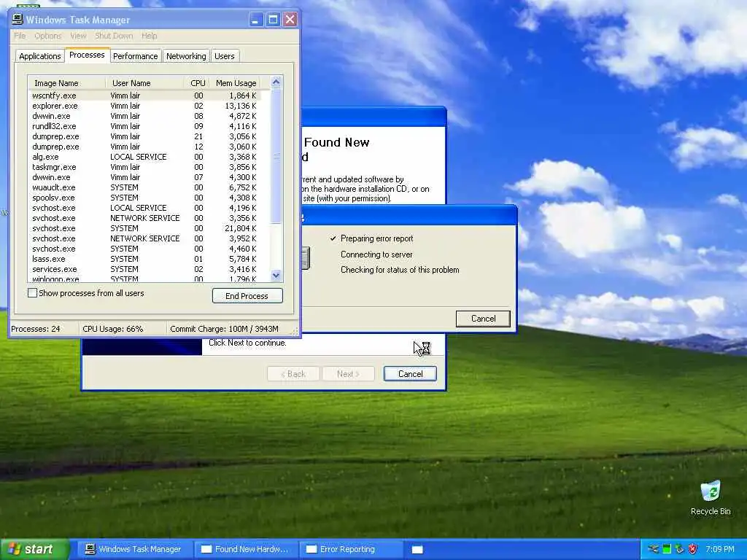Screen dimensions: 747x560
Task: Select svchost.exe using 4,196 K memory
Action: (x=144, y=208)
